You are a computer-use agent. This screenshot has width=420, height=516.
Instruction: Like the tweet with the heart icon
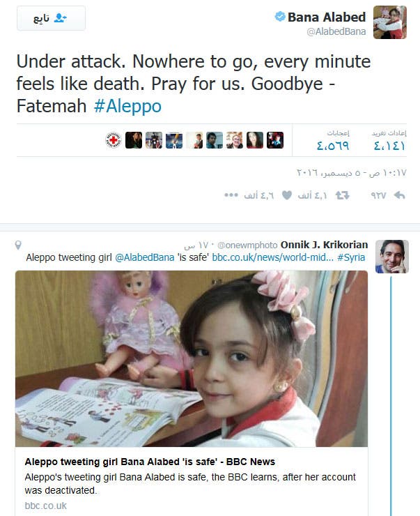pos(287,195)
